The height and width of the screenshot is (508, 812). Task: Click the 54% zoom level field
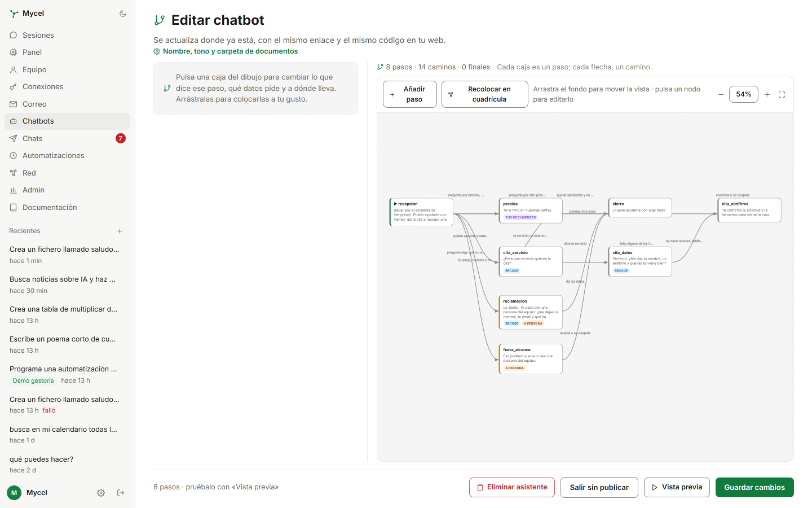[744, 94]
